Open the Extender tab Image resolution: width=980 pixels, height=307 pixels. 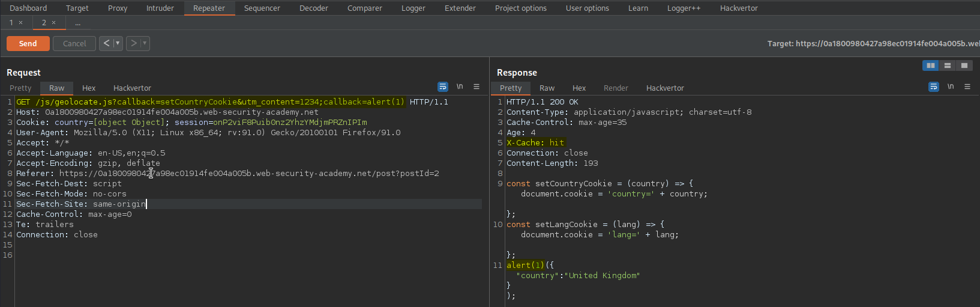click(x=460, y=8)
